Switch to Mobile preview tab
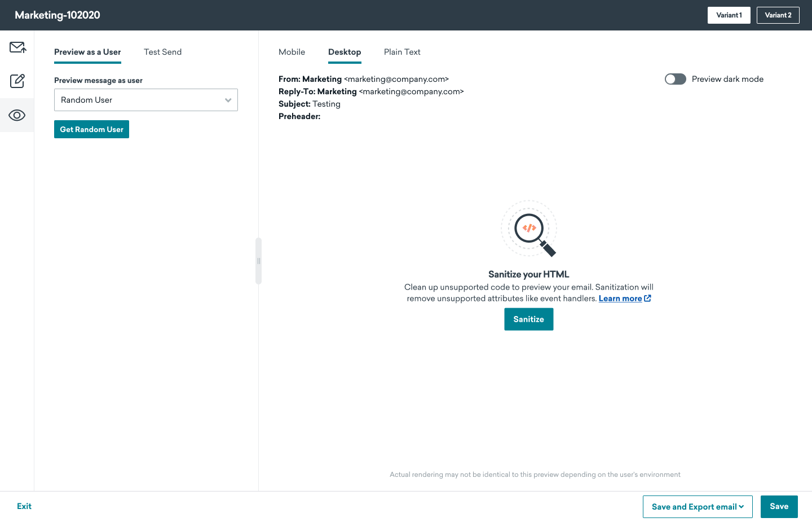Screen dimensions: 812x522 coord(292,52)
